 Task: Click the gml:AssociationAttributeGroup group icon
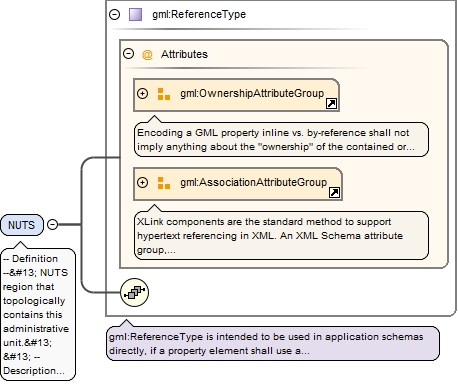click(164, 183)
